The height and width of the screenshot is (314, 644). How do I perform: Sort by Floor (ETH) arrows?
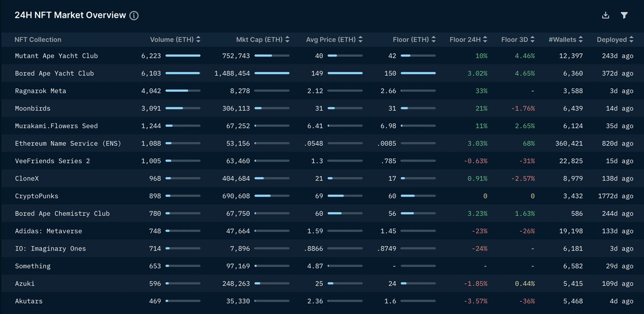[435, 40]
